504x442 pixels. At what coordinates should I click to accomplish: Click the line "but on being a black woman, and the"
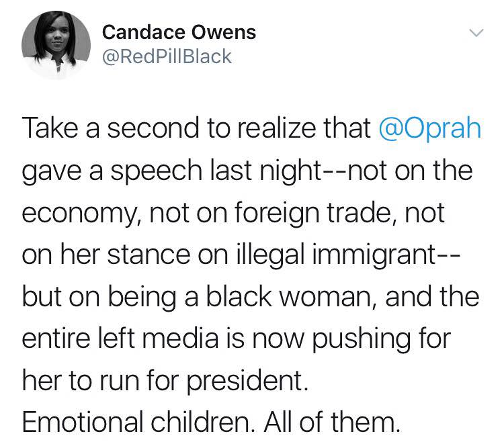(x=251, y=296)
